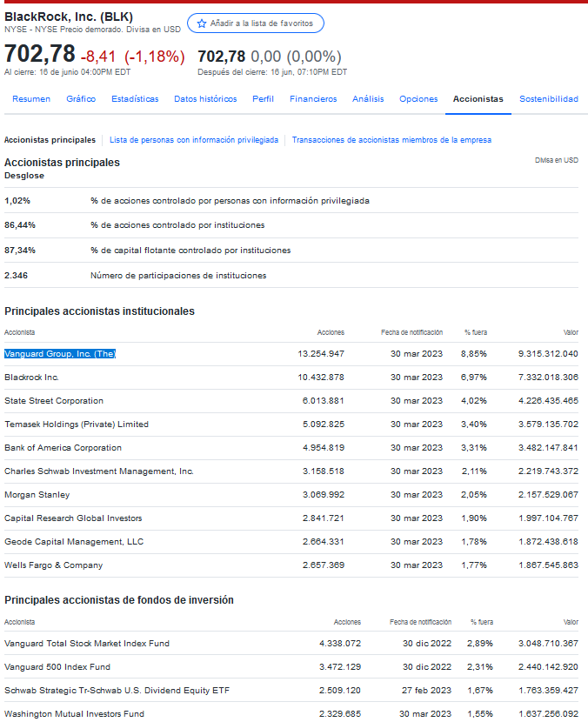The height and width of the screenshot is (722, 588).
Task: Click Morgan Stanley shareholder name
Action: coord(37,495)
